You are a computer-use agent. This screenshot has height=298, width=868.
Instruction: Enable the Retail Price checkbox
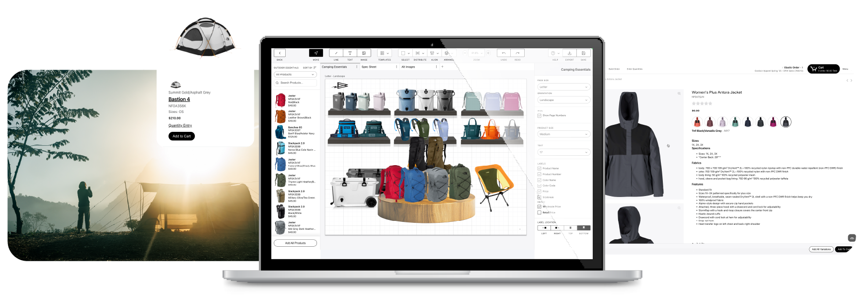pos(540,212)
